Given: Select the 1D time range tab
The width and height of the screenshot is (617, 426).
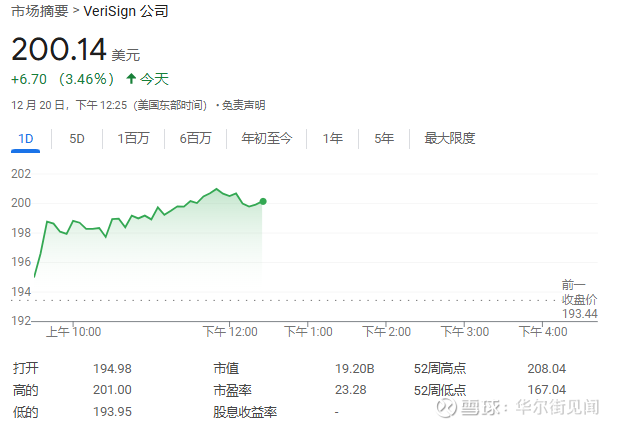Looking at the screenshot, I should pyautogui.click(x=25, y=138).
